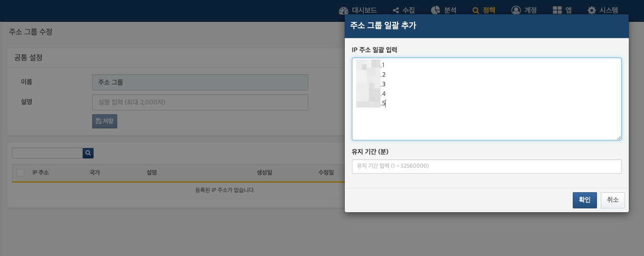Click the 유지 기간 (분) label
Image resolution: width=644 pixels, height=256 pixels.
pyautogui.click(x=370, y=152)
